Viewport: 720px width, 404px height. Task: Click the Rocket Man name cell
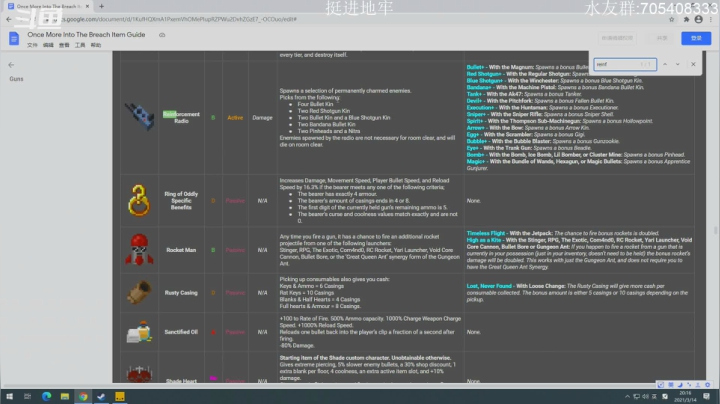point(181,250)
